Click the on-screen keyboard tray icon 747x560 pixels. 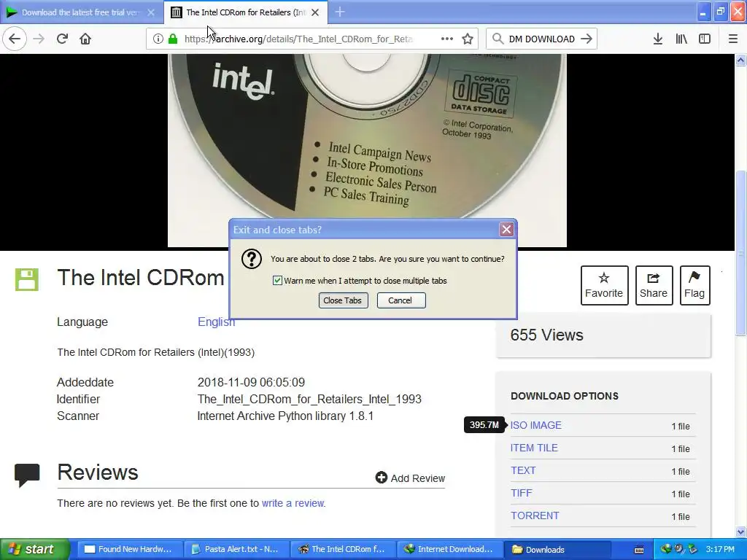coord(639,550)
